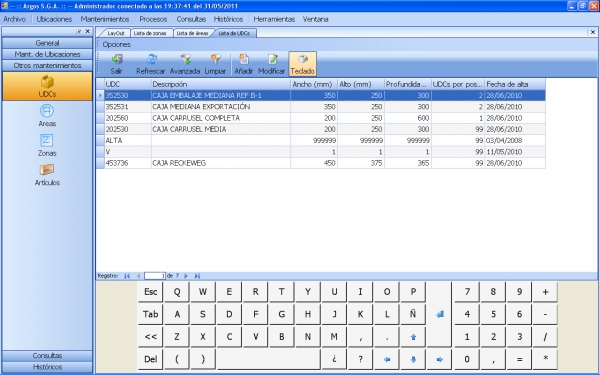This screenshot has height=375, width=600.
Task: Click the on-screen left arrow key
Action: 387,359
